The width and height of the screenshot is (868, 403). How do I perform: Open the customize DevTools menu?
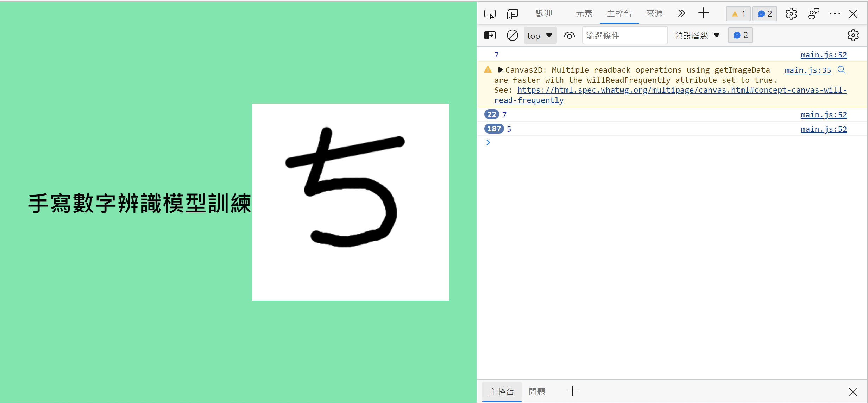coord(835,13)
